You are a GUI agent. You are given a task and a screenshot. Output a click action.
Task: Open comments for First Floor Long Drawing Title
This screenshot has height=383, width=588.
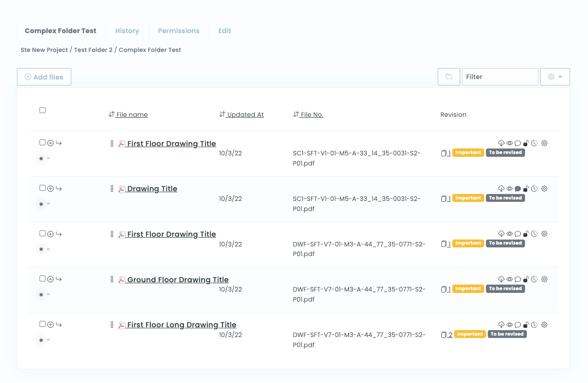coord(518,325)
